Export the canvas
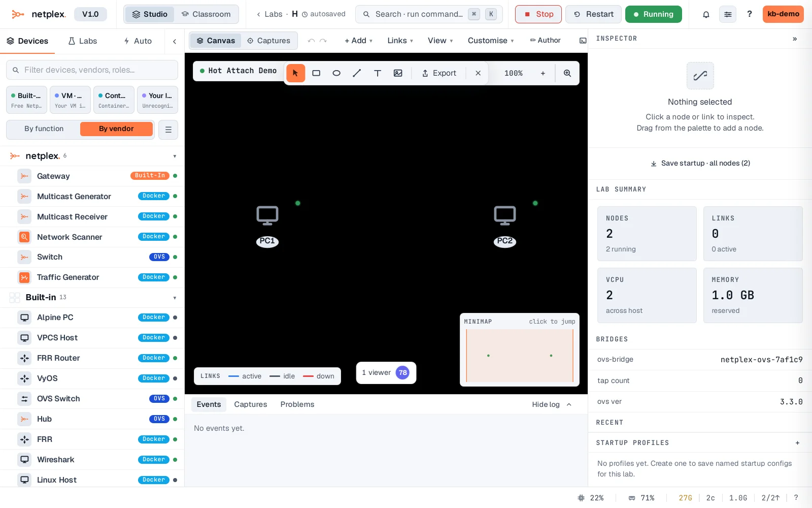Viewport: 812px width, 508px height. tap(439, 73)
